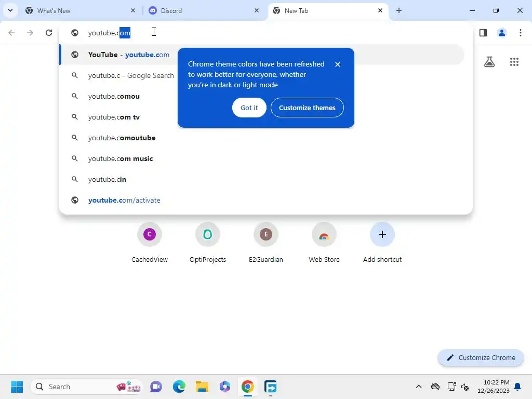Dismiss the theme colors popup with X
The width and height of the screenshot is (532, 399).
pyautogui.click(x=337, y=64)
